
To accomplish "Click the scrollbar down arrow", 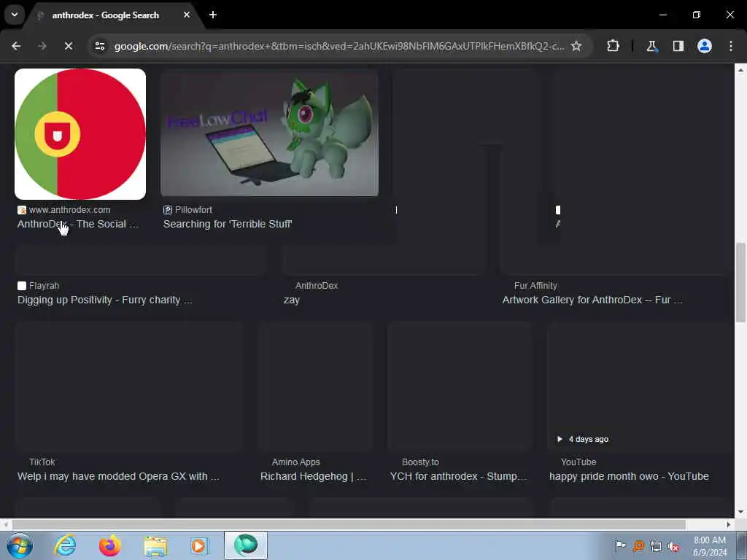I will (740, 512).
